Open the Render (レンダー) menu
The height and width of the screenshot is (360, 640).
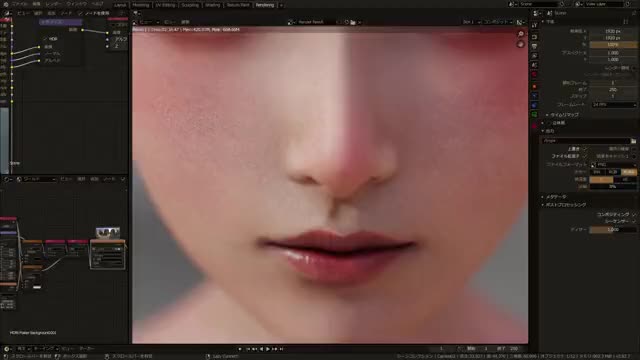(53, 4)
